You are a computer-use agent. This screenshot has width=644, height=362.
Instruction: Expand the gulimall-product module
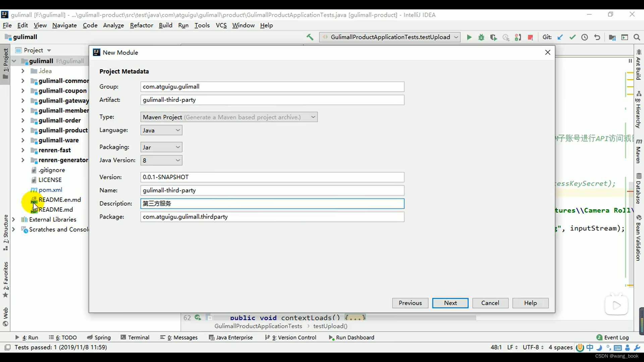tap(22, 130)
